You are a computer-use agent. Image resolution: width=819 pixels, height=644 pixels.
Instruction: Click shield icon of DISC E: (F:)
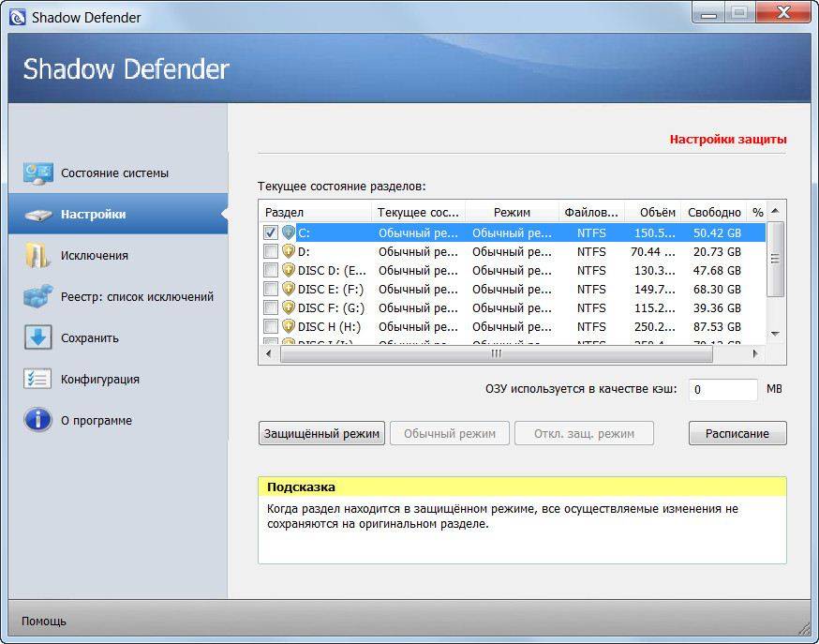pos(289,289)
